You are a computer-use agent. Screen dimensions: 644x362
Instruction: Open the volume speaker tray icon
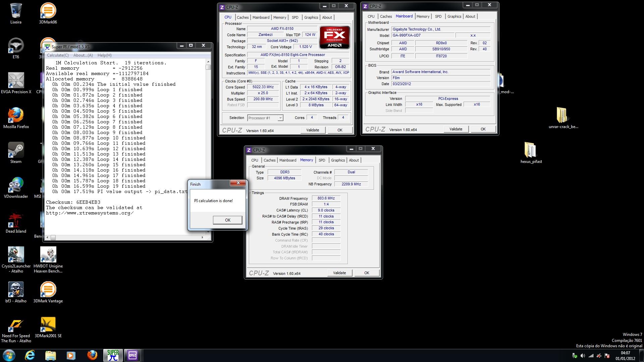click(583, 356)
